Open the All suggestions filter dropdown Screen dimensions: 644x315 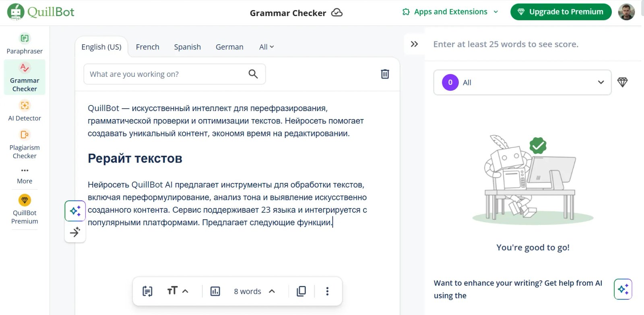pos(522,82)
